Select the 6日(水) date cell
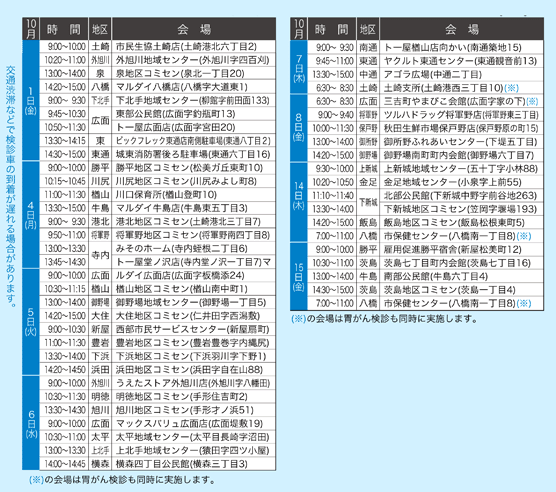Viewport: 556px width, 492px height. pos(30,423)
